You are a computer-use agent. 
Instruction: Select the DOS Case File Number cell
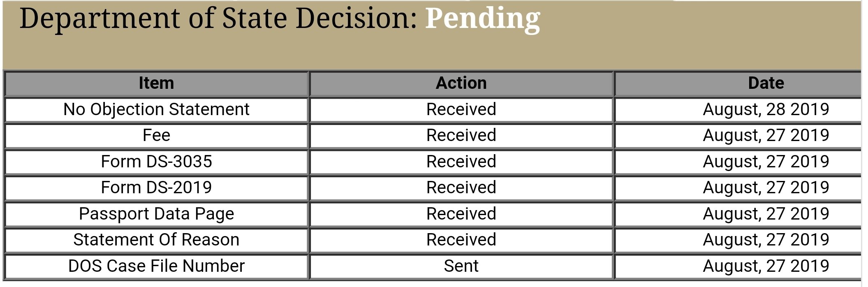[156, 266]
